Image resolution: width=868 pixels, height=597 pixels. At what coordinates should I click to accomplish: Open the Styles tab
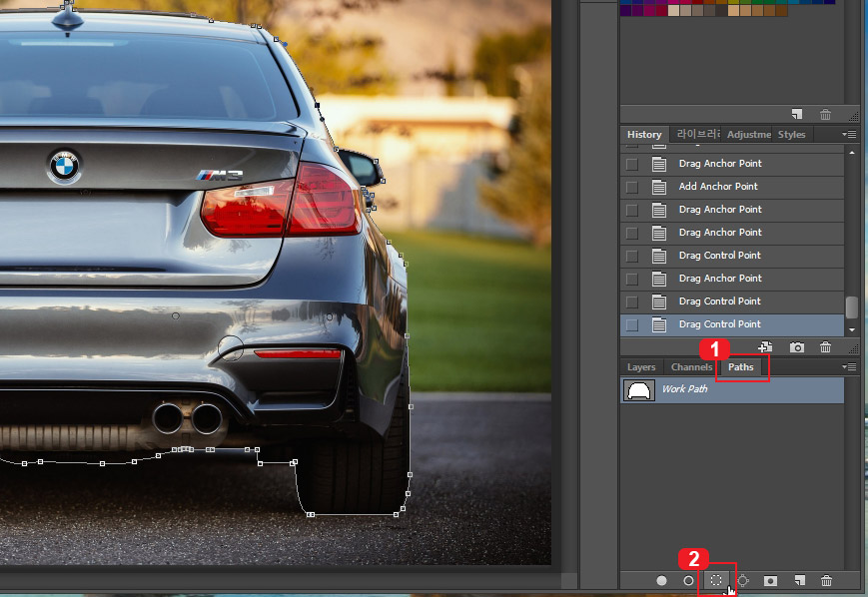(x=792, y=134)
